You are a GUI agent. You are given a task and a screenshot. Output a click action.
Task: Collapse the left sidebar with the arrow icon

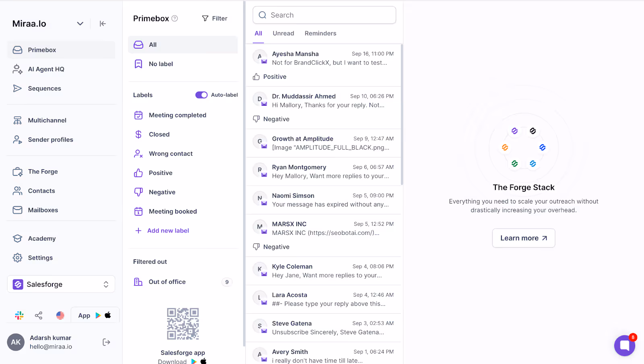click(103, 24)
